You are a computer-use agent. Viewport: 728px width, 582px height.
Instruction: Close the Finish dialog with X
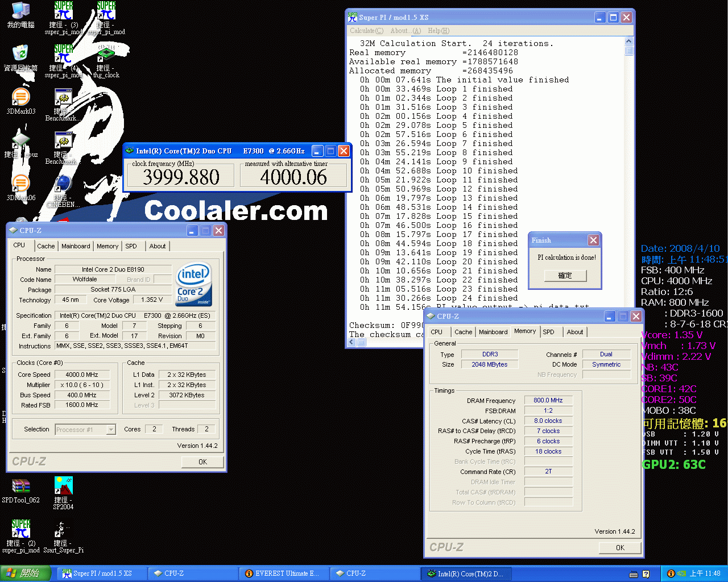coord(593,240)
